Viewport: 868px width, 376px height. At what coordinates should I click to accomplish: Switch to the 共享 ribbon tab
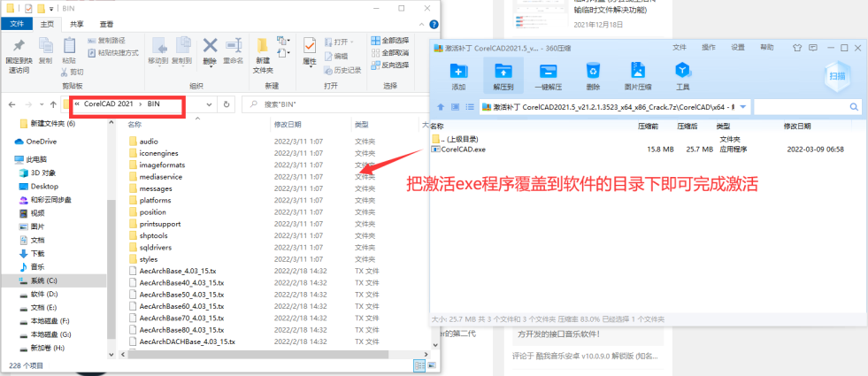point(77,25)
